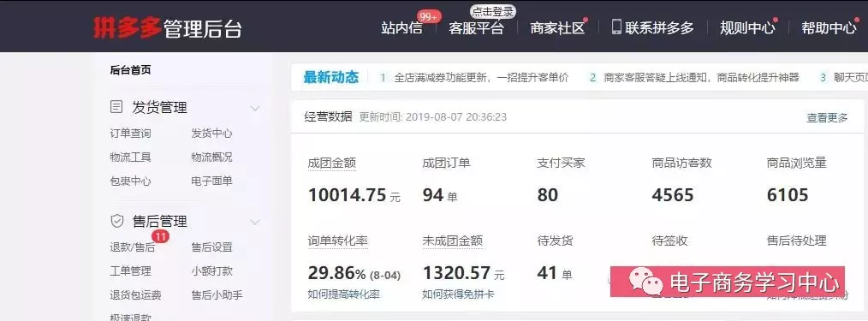Click the 更新时间 2019-08-07 timestamp
Screen dimensions: 868x321
tap(433, 117)
